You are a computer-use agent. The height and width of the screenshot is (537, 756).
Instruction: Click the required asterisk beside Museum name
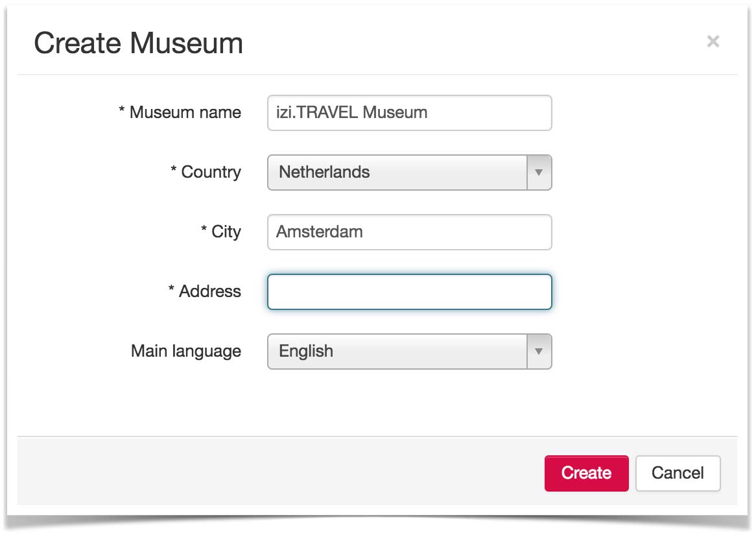click(x=122, y=110)
